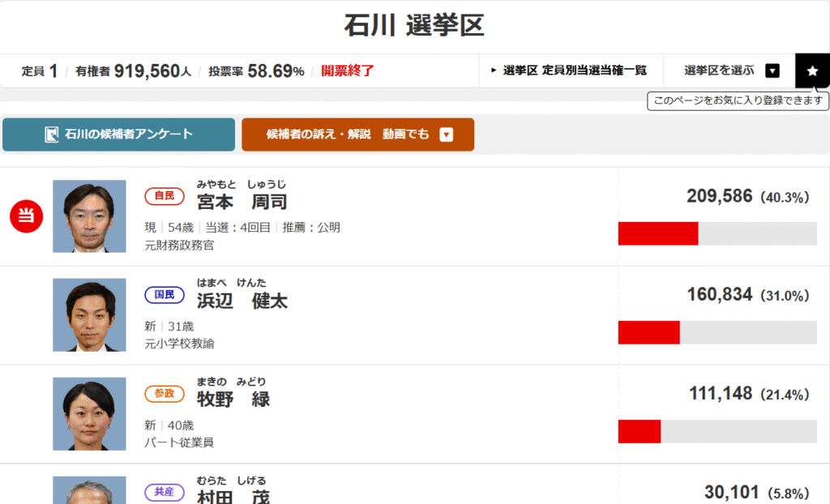Click the 開票終了 status text

click(x=348, y=71)
